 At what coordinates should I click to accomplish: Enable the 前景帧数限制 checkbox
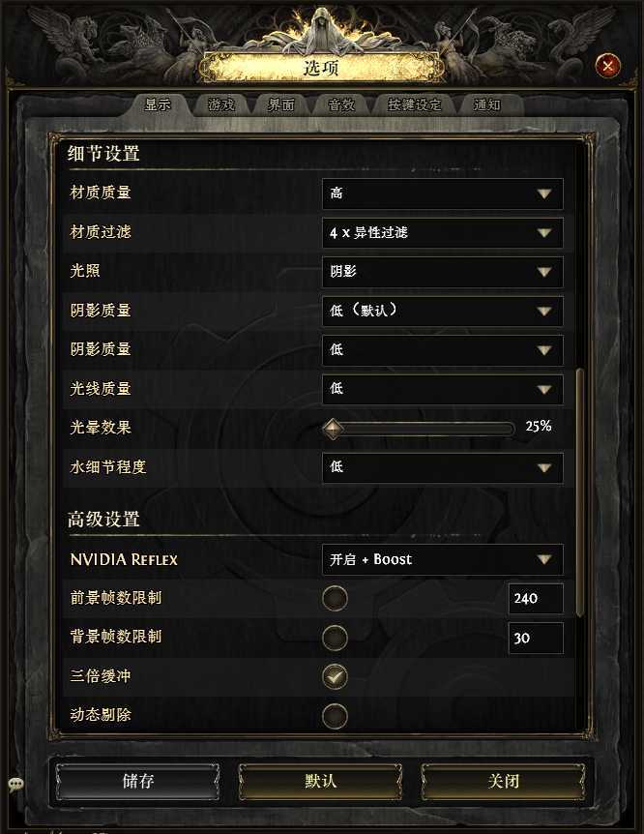pos(335,598)
